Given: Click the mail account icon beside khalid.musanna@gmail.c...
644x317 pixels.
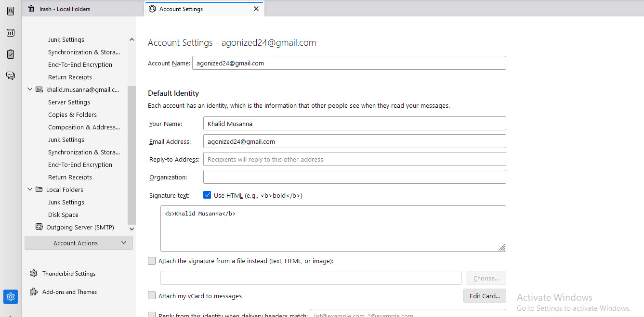Looking at the screenshot, I should click(39, 89).
